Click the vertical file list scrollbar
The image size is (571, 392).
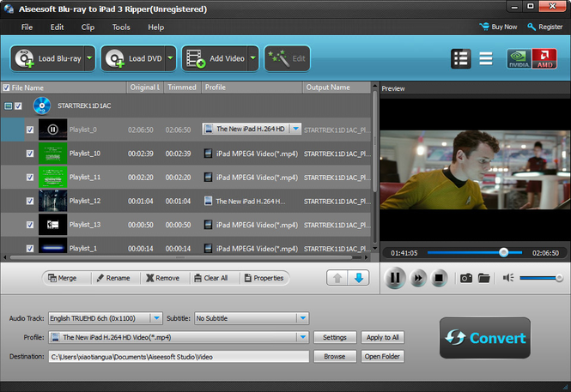coord(374,140)
